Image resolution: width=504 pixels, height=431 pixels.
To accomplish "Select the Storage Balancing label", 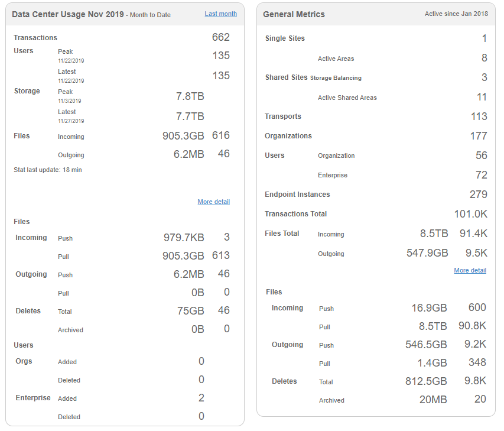I will (x=336, y=78).
